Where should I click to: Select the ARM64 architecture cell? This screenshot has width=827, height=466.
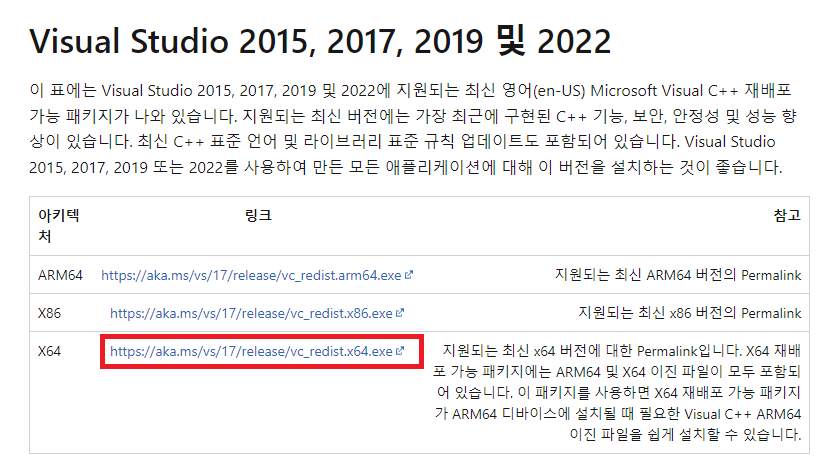tap(60, 275)
